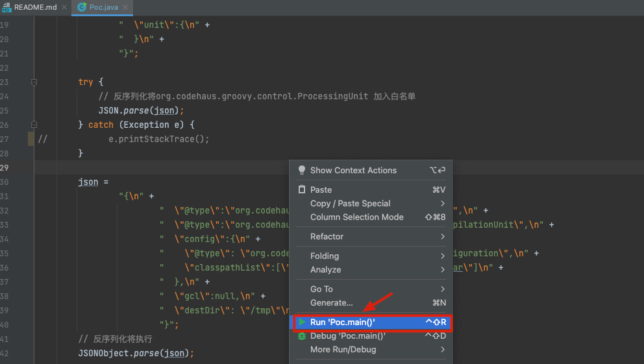Switch to the README.md tab
Screen dimensions: 644x364
tap(35, 7)
